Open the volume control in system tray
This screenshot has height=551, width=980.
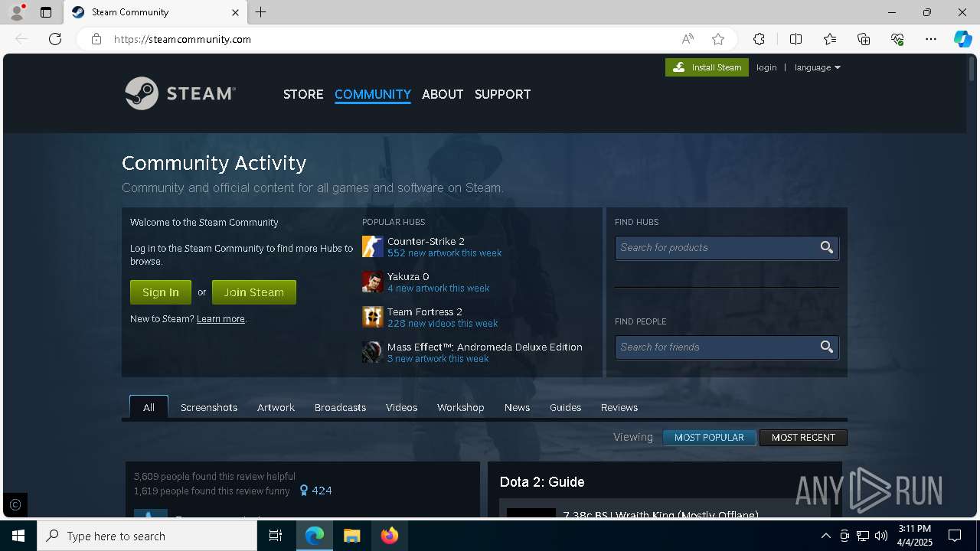880,536
